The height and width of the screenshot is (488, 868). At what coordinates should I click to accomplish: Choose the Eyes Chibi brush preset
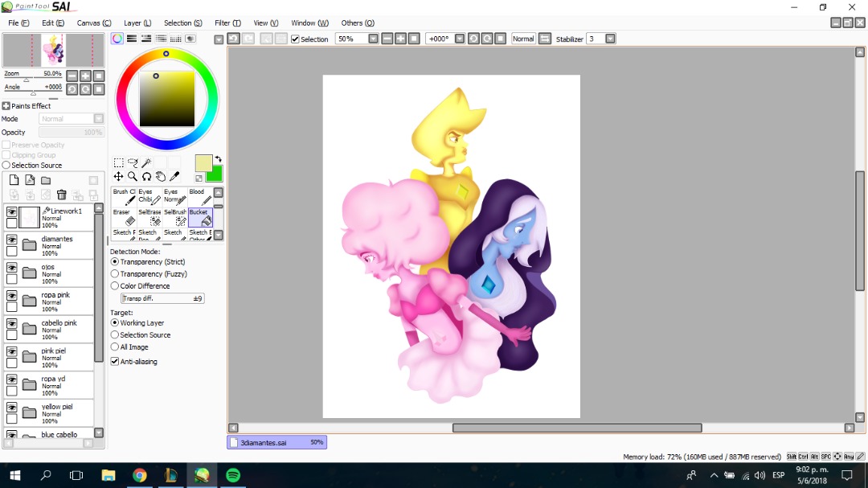(149, 197)
